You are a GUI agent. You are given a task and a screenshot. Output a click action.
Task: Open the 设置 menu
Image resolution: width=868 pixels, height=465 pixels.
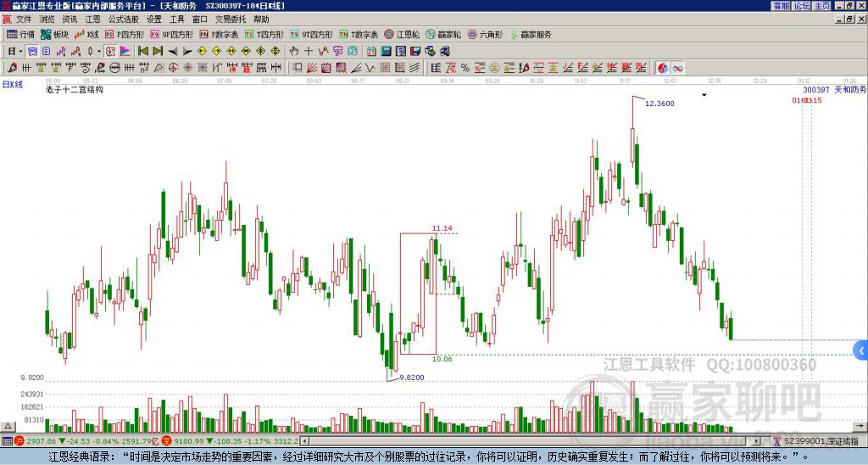point(154,20)
